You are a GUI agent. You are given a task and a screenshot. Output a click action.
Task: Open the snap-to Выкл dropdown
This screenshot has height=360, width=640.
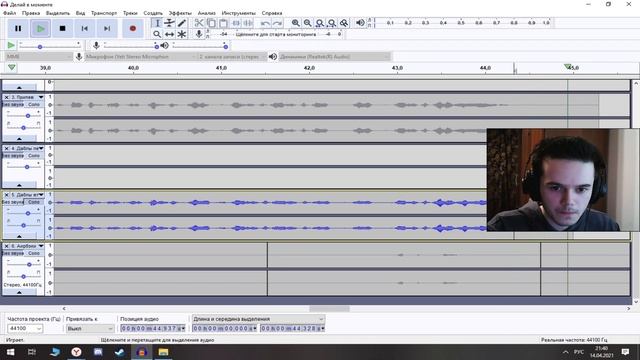pos(90,328)
